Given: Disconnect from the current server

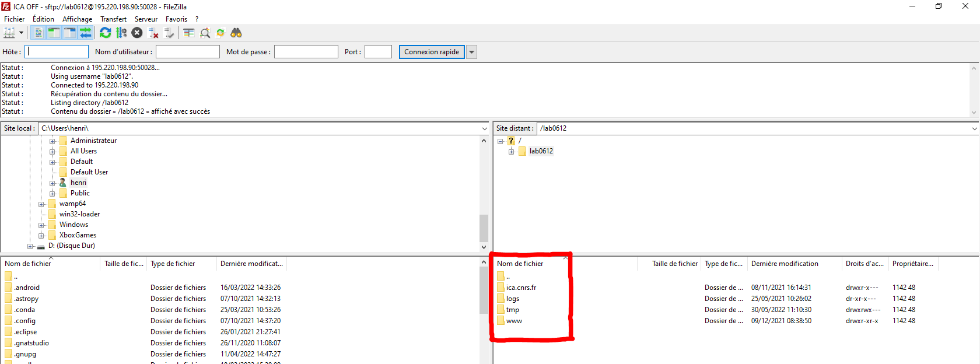Looking at the screenshot, I should coord(153,33).
